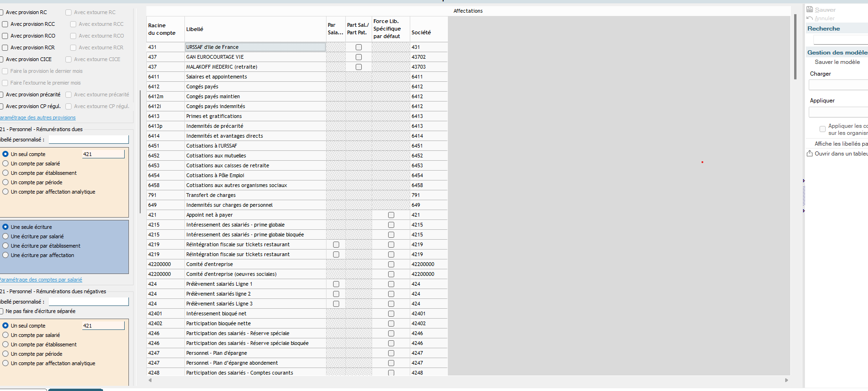Image resolution: width=868 pixels, height=391 pixels.
Task: Check Force Lib. box for Participation bloquée nette
Action: tap(391, 323)
